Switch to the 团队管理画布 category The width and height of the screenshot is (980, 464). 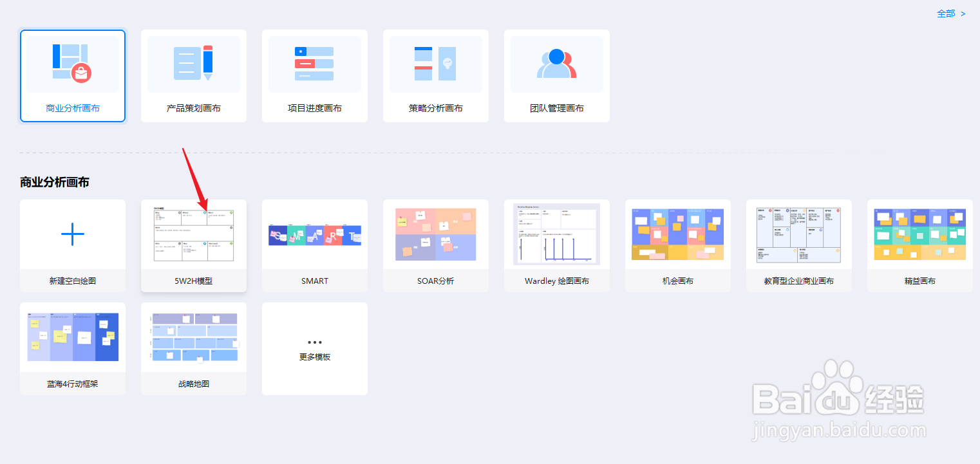[556, 76]
